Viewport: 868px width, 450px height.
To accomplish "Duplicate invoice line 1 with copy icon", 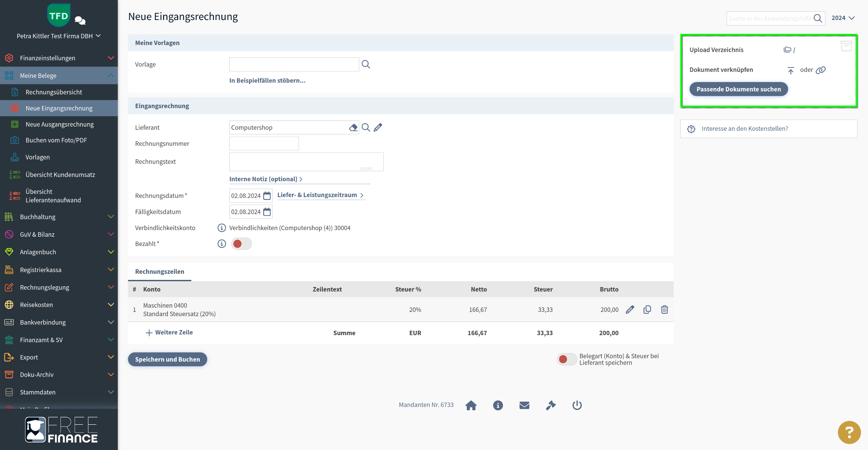I will (x=647, y=309).
